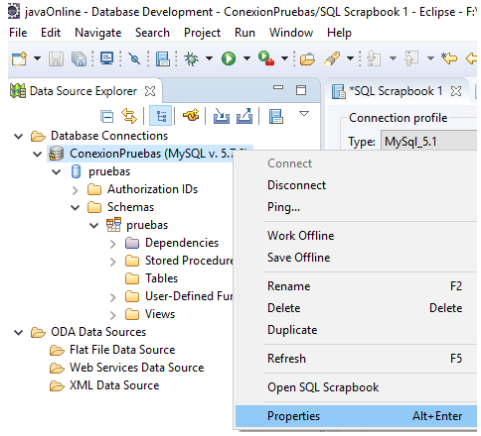Click the green Run button icon
481x436 pixels.
(x=229, y=59)
